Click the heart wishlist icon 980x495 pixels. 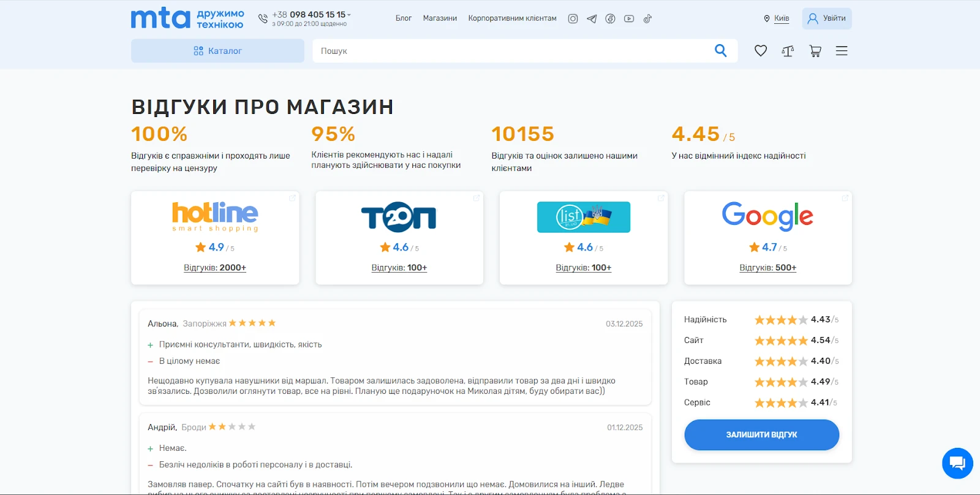click(x=760, y=51)
